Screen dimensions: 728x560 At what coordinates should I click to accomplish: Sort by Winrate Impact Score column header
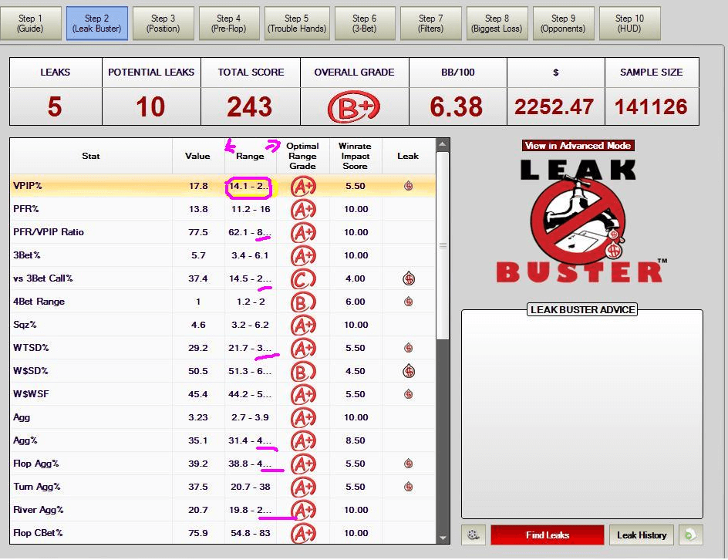355,156
